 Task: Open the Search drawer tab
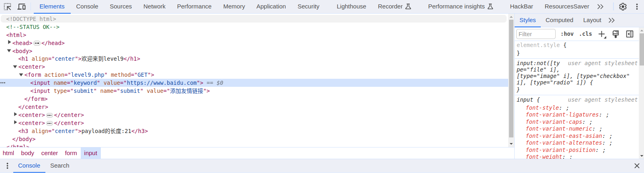coord(60,166)
